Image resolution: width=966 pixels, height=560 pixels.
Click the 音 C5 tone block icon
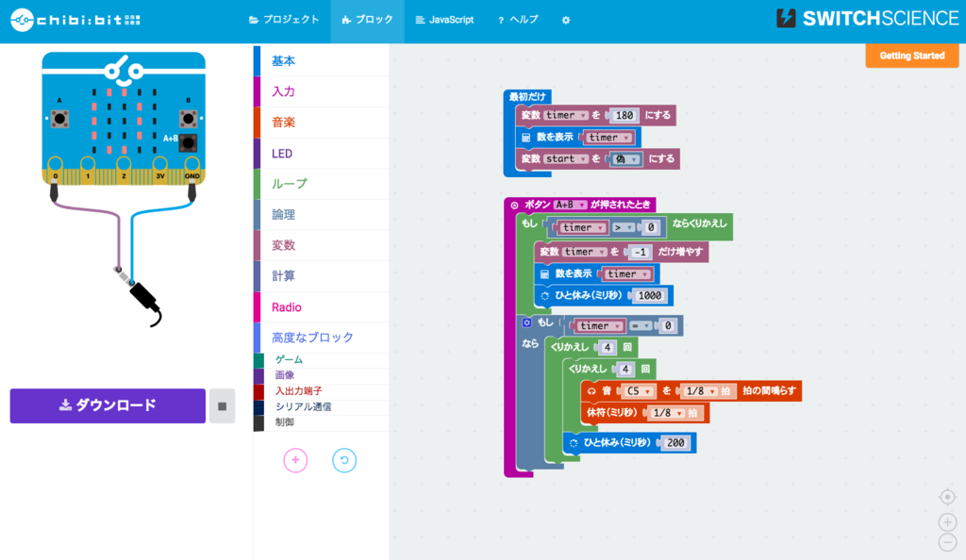[x=591, y=390]
